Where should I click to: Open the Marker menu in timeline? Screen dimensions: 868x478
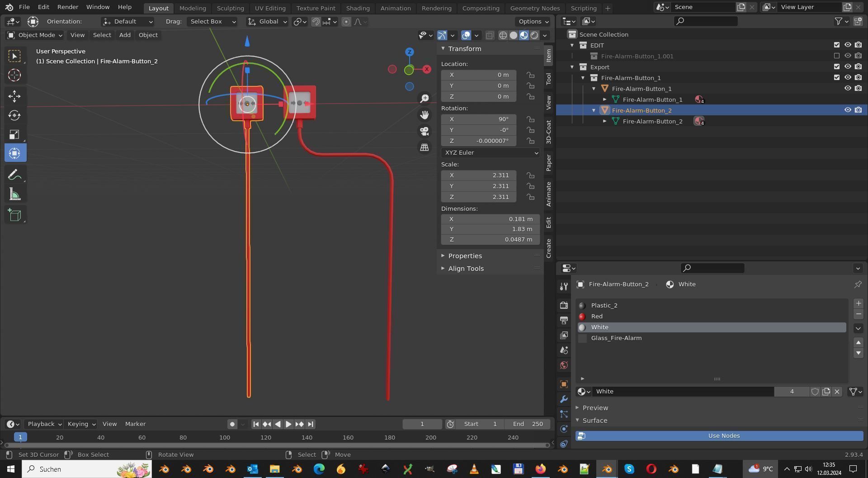(135, 424)
